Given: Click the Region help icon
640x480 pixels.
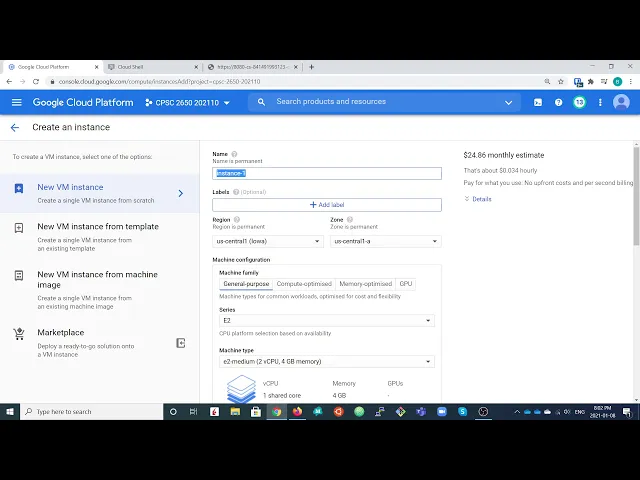Looking at the screenshot, I should coord(237,220).
